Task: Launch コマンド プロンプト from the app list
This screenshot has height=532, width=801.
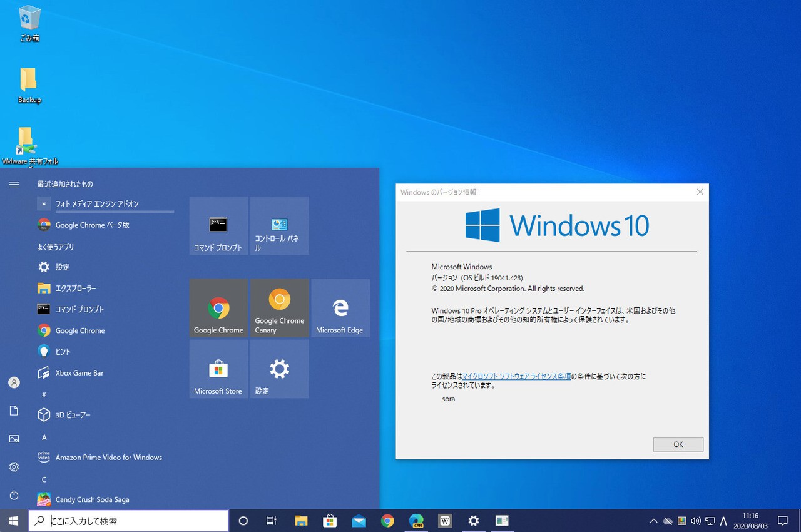Action: point(105,309)
